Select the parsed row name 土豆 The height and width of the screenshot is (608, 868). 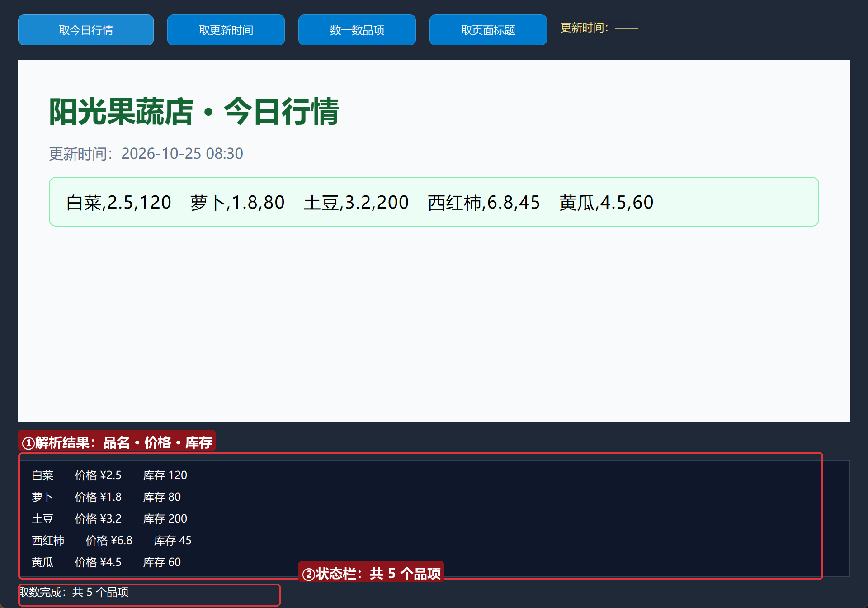pos(42,519)
